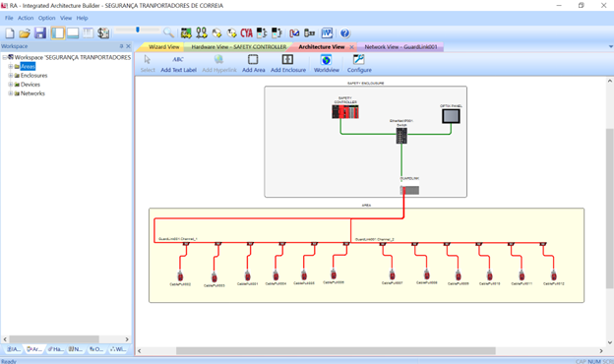
Task: Click Add Text Label
Action: [x=178, y=64]
